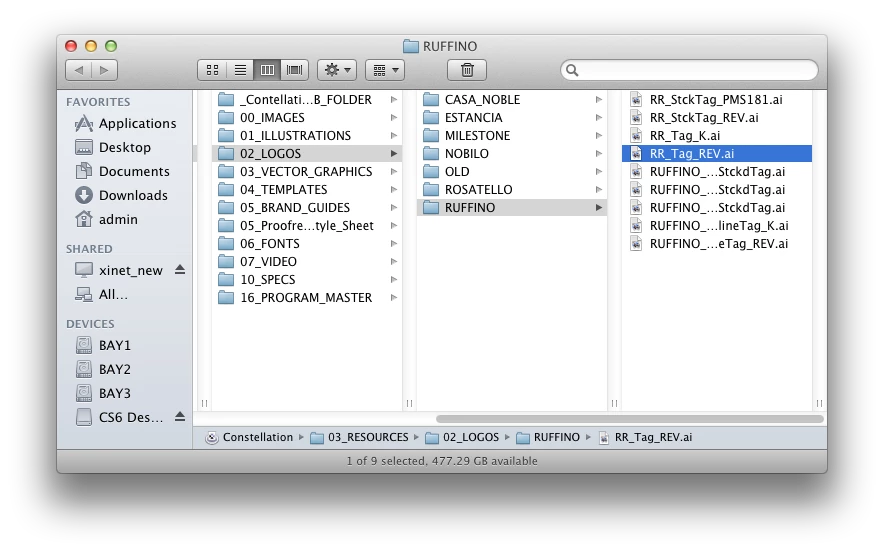Click 03_RESOURCES in the path bar
Image resolution: width=884 pixels, height=552 pixels.
pyautogui.click(x=360, y=438)
